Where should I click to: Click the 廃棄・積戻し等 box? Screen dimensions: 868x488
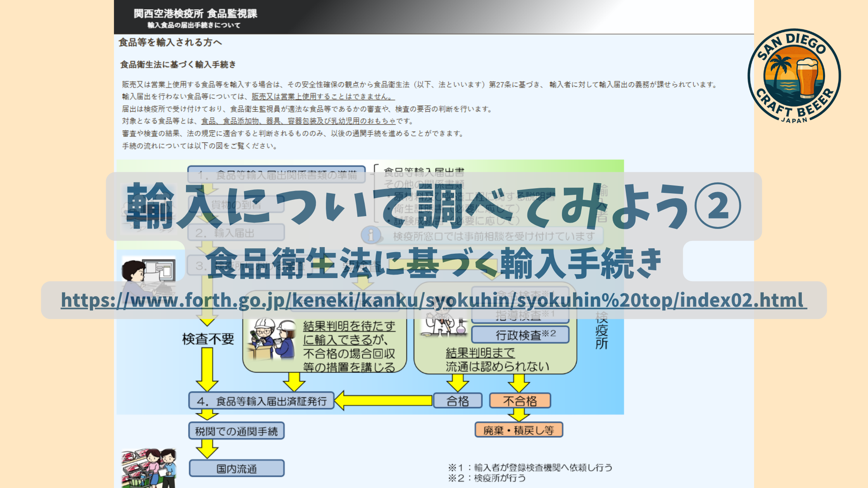[519, 430]
